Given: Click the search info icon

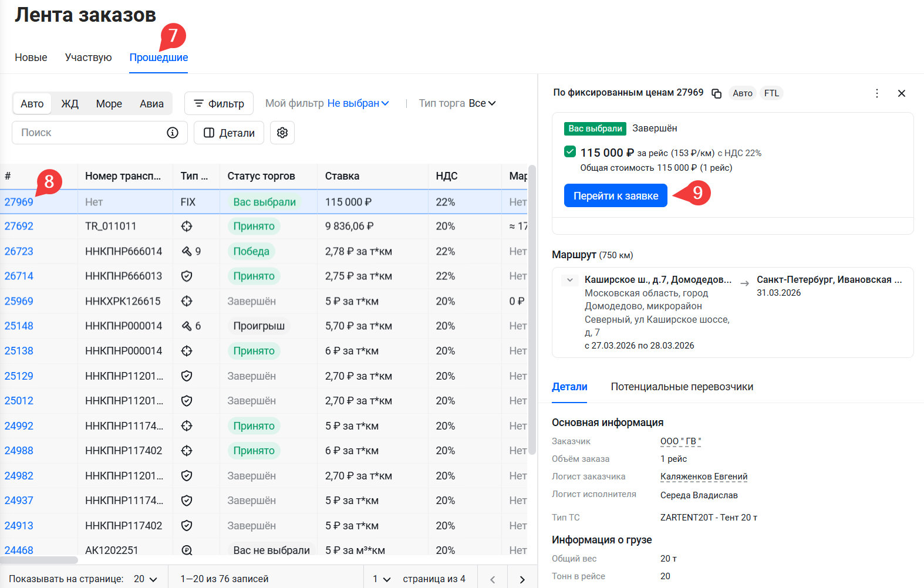Looking at the screenshot, I should pos(173,133).
